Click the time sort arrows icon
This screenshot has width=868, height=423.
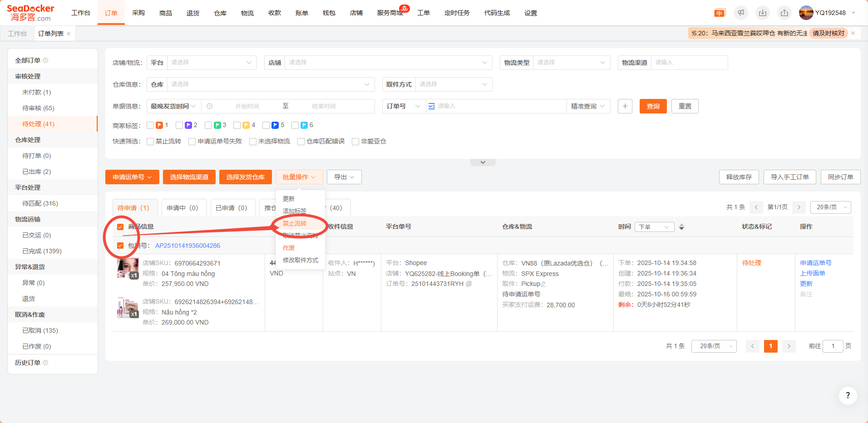click(x=681, y=227)
